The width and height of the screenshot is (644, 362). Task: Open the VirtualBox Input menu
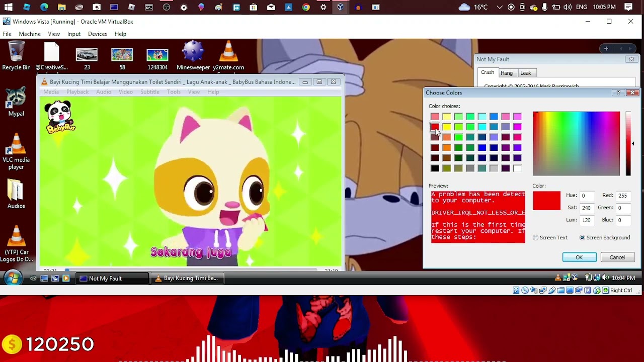click(x=74, y=34)
